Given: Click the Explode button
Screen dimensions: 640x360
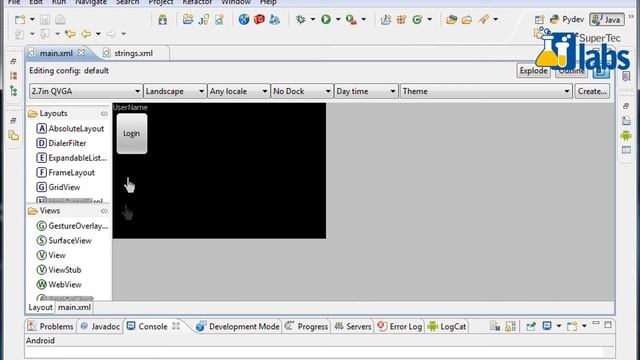Looking at the screenshot, I should click(533, 71).
